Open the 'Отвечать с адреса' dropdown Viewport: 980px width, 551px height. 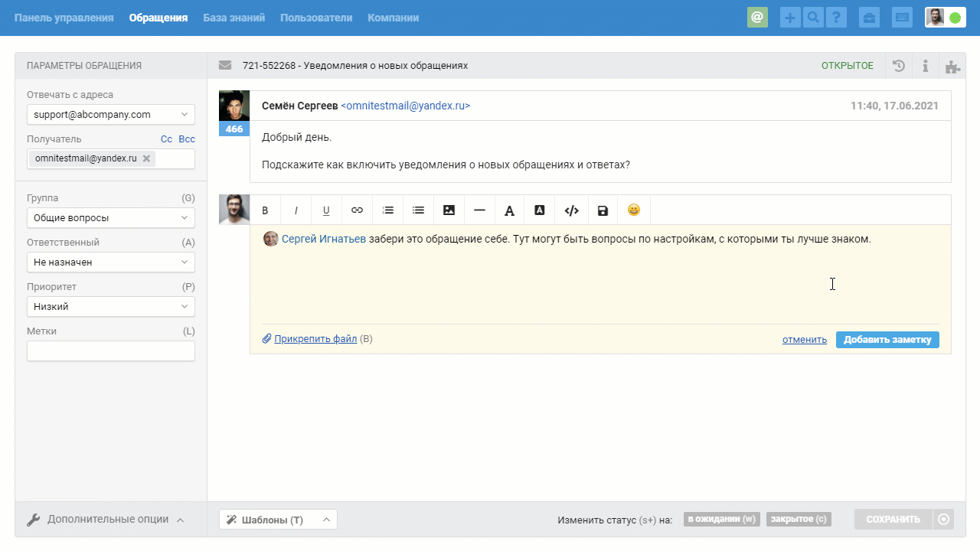111,115
